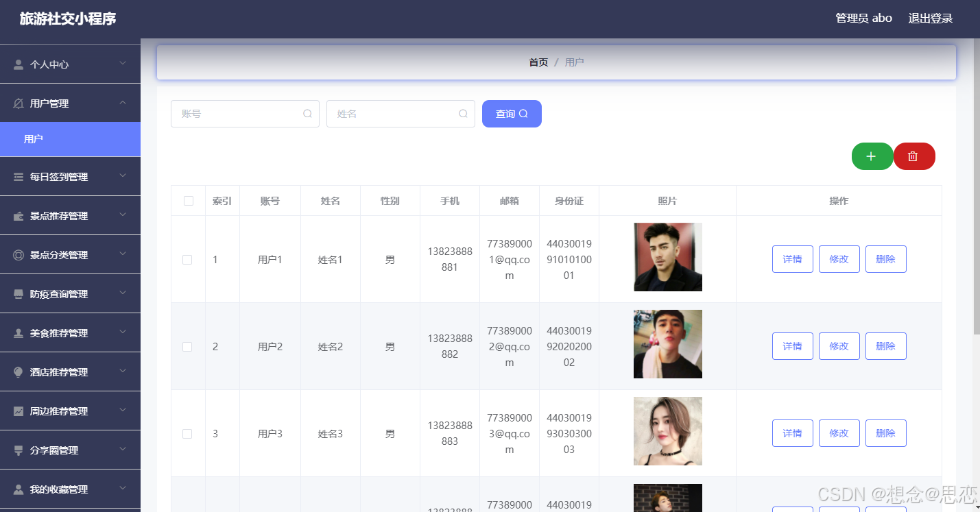
Task: Check the checkbox for 用户1 row
Action: pyautogui.click(x=187, y=260)
